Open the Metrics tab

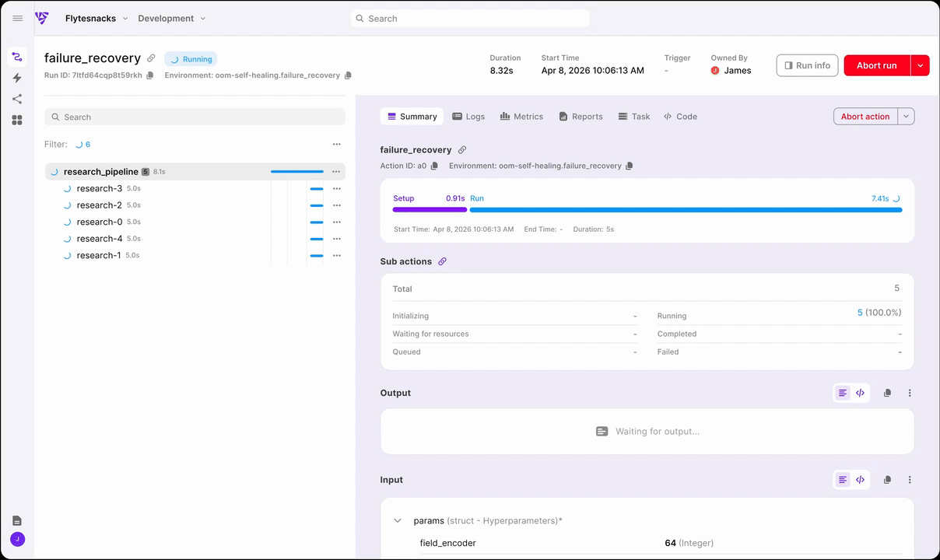(x=521, y=117)
